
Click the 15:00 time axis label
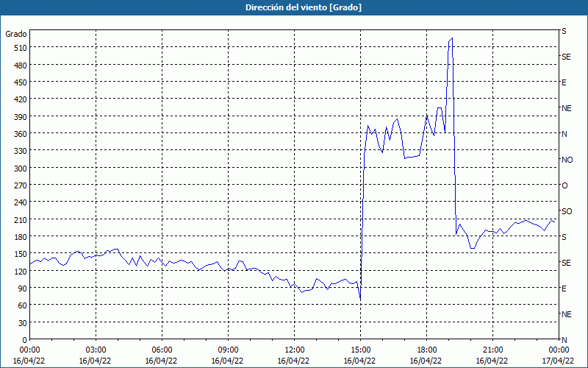click(360, 350)
